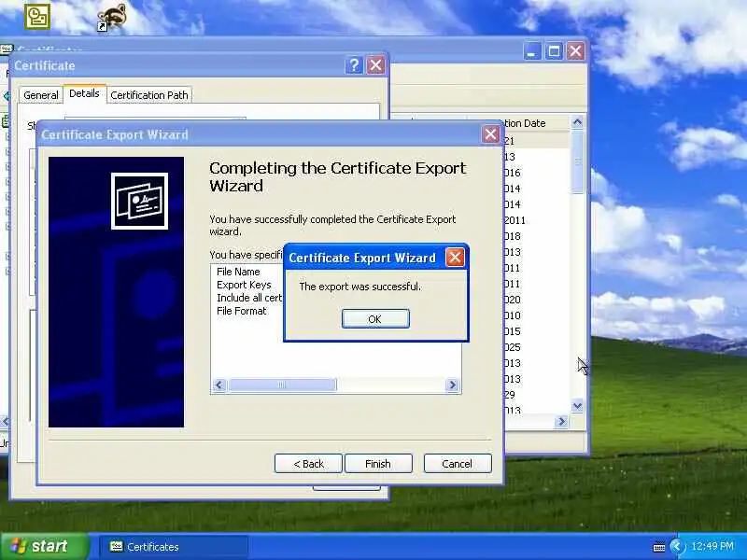Expand hidden tray icons arrow
Screen dimensions: 747x560
coord(676,546)
